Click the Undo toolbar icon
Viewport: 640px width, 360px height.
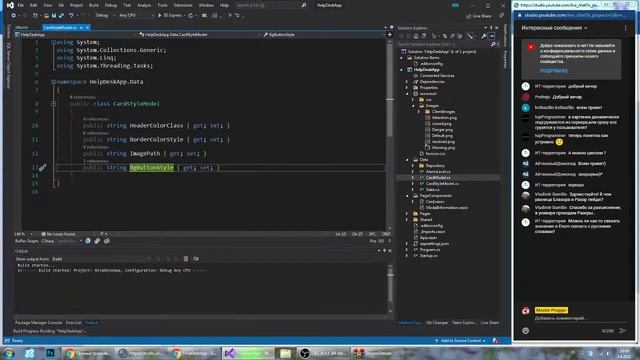pyautogui.click(x=71, y=16)
